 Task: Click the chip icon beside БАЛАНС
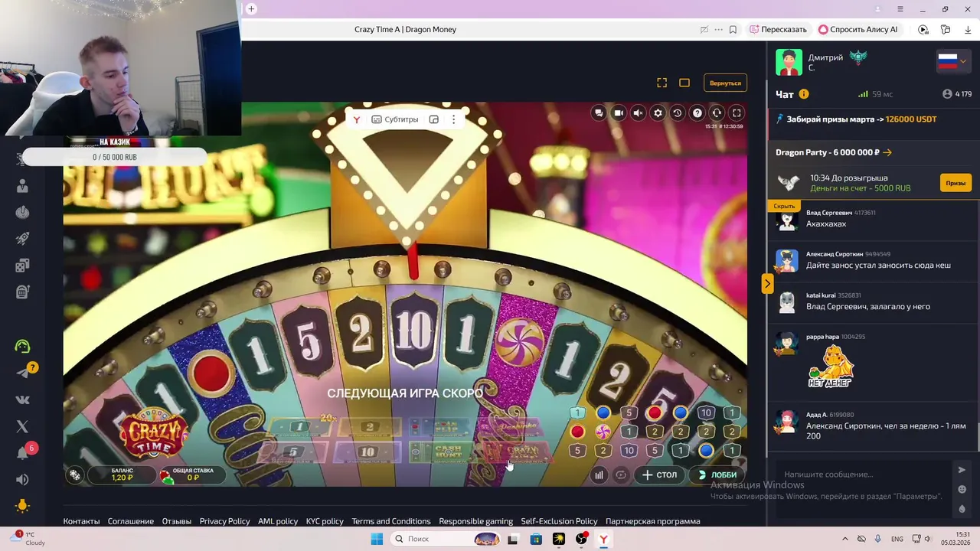pyautogui.click(x=74, y=474)
